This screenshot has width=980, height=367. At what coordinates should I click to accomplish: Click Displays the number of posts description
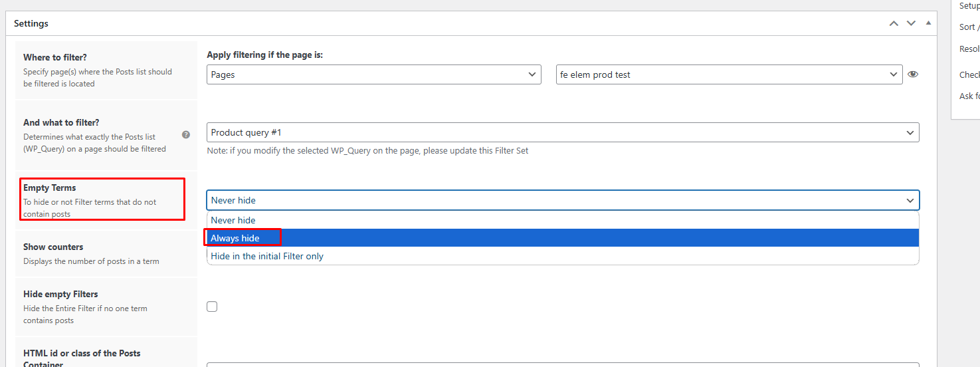(91, 261)
